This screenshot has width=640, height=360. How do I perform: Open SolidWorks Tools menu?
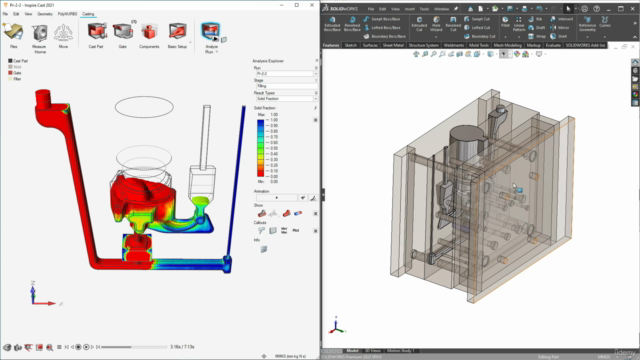[x=424, y=9]
